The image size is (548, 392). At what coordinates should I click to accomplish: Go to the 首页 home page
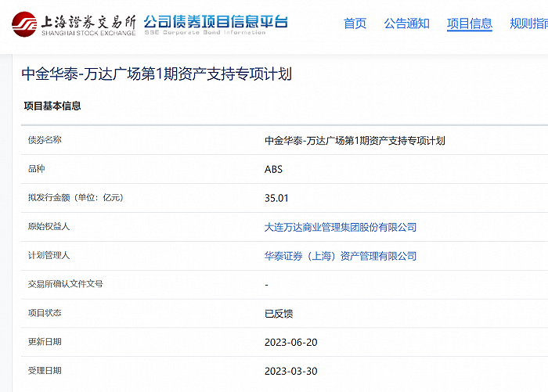click(x=355, y=23)
